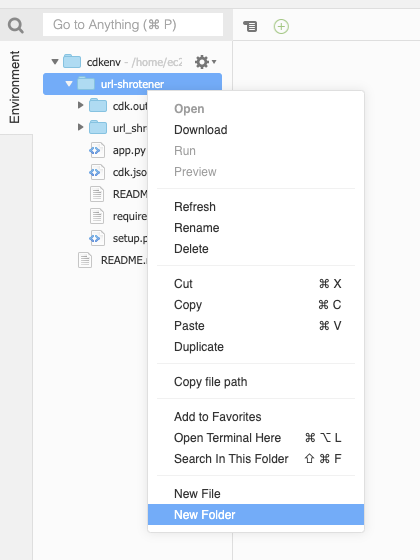Expand the url_shr folder arrow
Image resolution: width=420 pixels, height=560 pixels.
coord(80,127)
